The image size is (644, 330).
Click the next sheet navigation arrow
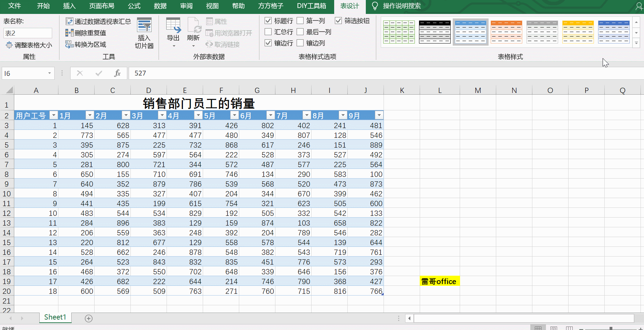click(22, 318)
